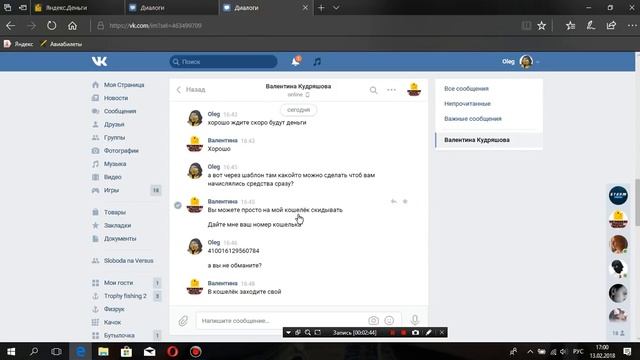Attach a file with the paperclip icon
Viewport: 640px width, 360px height.
(183, 320)
